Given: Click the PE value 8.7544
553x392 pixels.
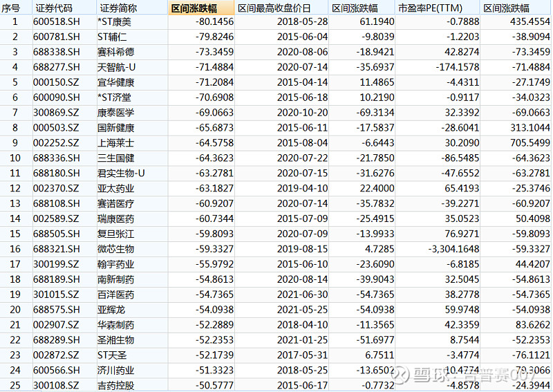Looking at the screenshot, I should (465, 340).
